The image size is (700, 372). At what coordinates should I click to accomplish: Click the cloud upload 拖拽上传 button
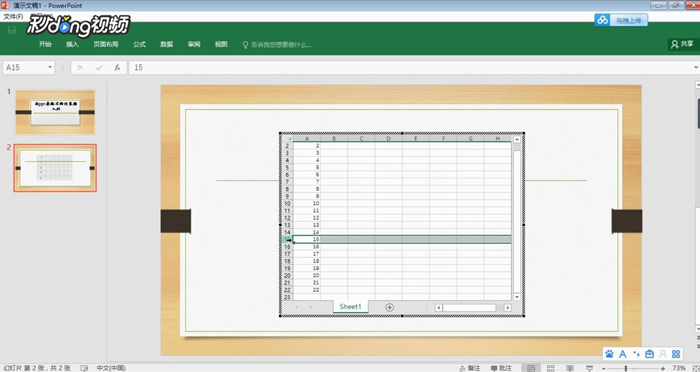pos(621,20)
